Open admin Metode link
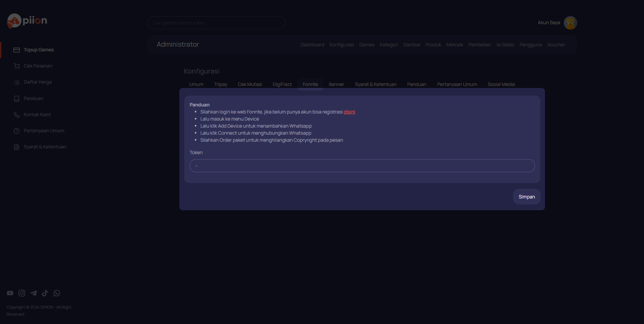 455,45
